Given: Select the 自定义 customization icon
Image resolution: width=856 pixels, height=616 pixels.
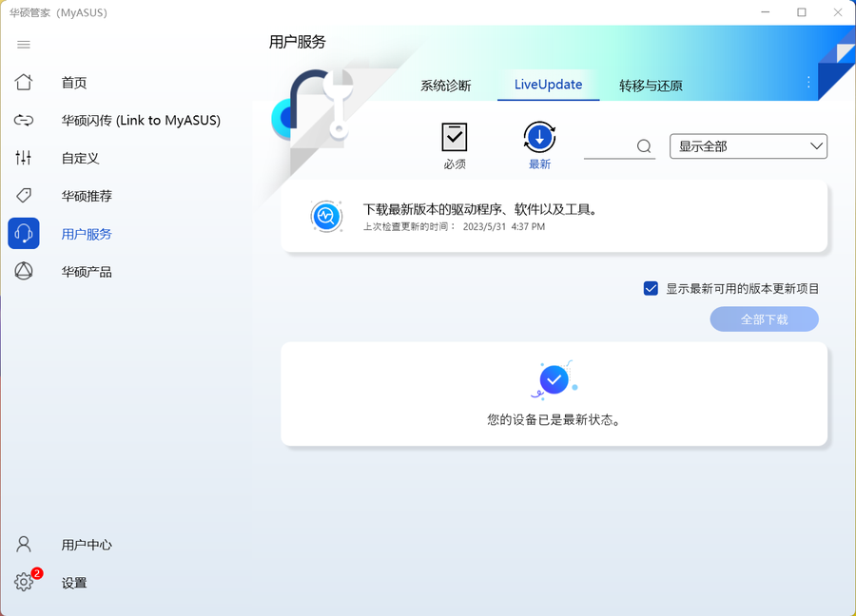Looking at the screenshot, I should tap(24, 158).
